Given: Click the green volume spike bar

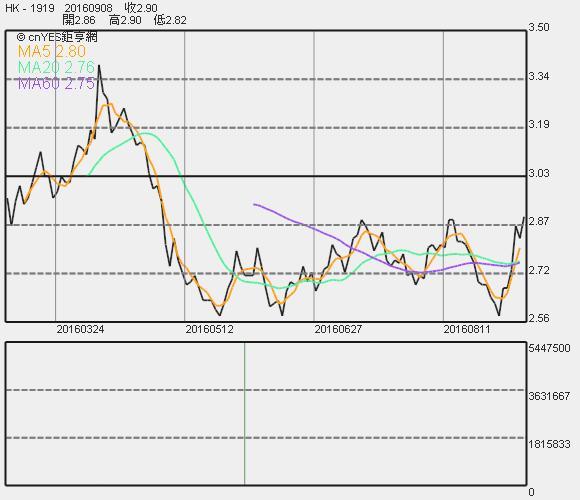Looking at the screenshot, I should click(245, 413).
